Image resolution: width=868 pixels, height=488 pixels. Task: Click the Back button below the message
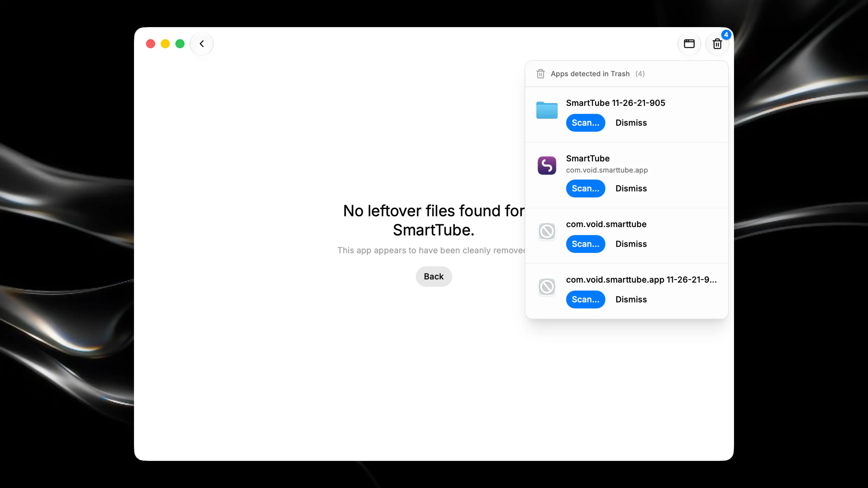(434, 277)
